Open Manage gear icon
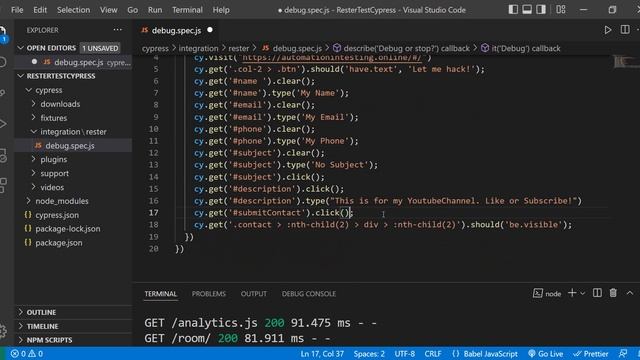The width and height of the screenshot is (640, 360). click(x=3, y=331)
